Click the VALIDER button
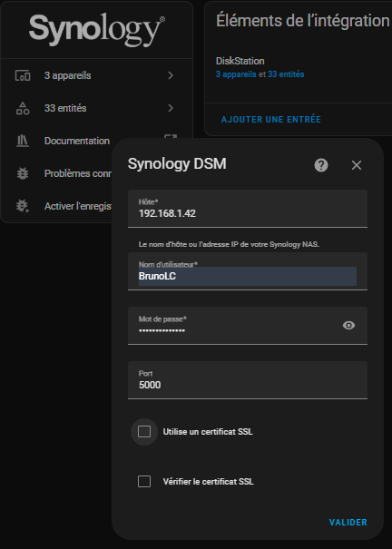The height and width of the screenshot is (549, 392). coord(348,523)
